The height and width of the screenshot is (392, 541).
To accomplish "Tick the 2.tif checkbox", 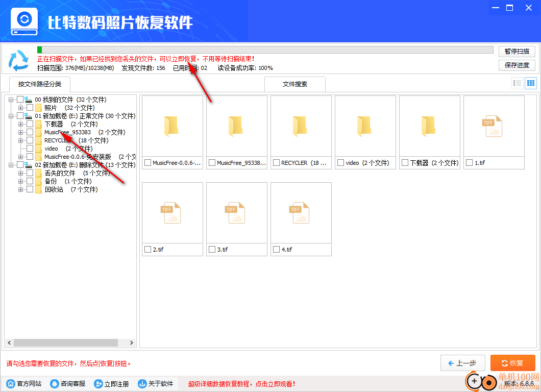I will (147, 249).
